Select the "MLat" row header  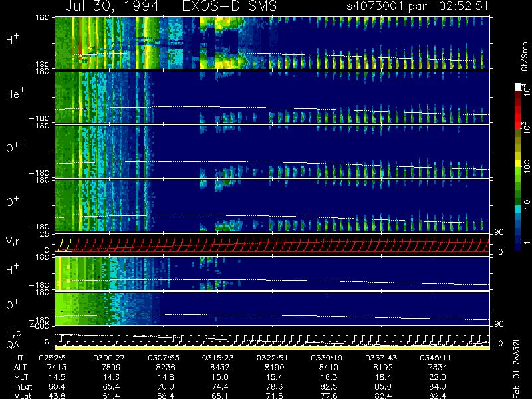click(23, 396)
